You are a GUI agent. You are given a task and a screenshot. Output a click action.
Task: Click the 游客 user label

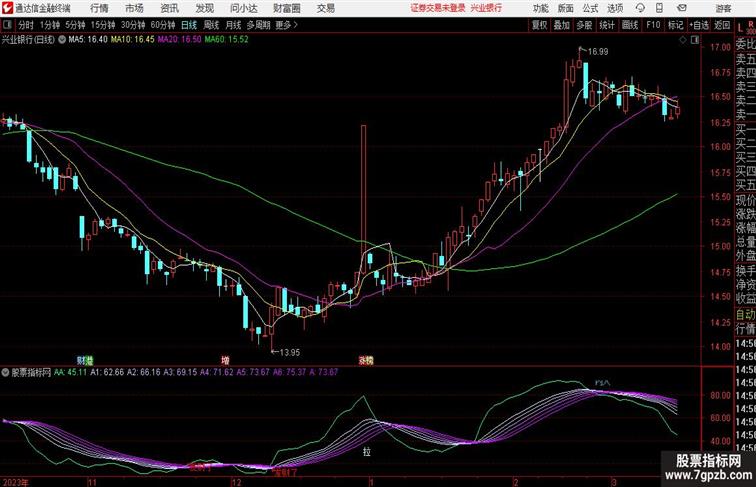(x=723, y=8)
